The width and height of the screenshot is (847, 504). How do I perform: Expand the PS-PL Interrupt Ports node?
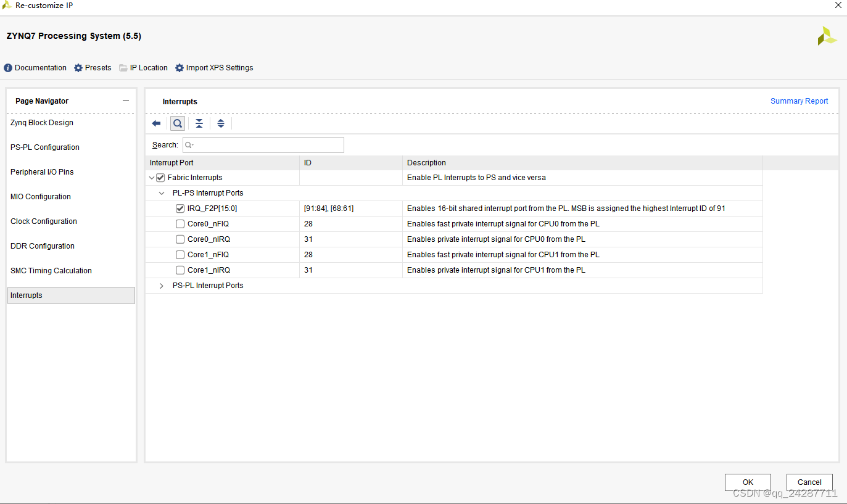click(x=162, y=286)
